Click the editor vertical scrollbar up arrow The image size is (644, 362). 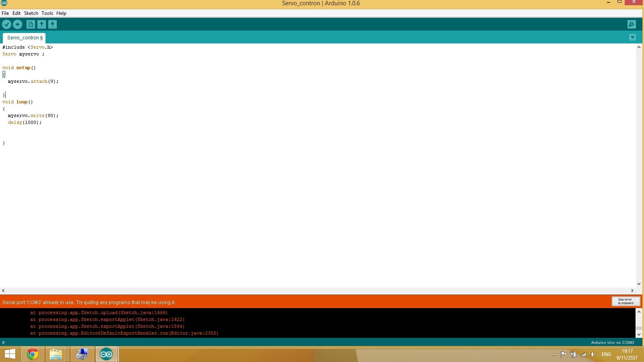639,47
